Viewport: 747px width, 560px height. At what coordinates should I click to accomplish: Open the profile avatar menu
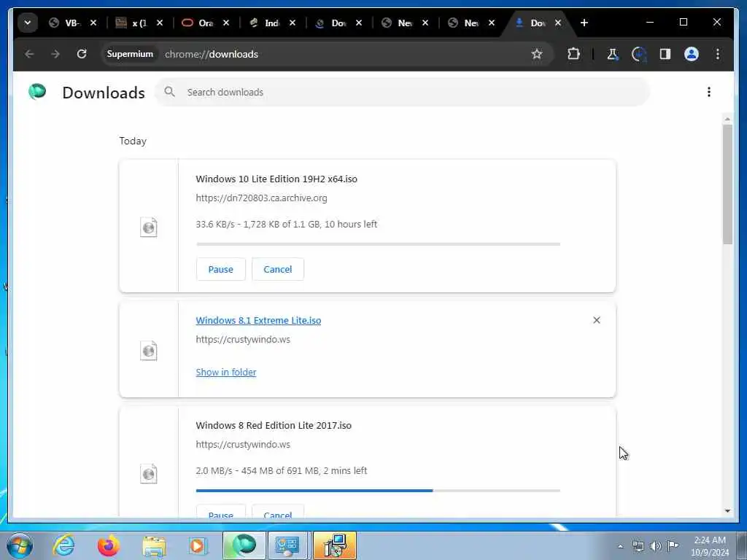click(692, 54)
